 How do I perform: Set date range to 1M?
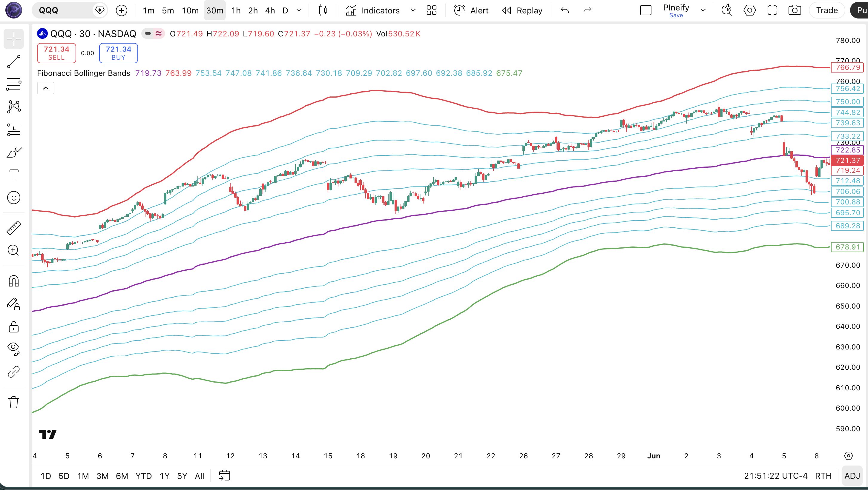click(x=83, y=476)
